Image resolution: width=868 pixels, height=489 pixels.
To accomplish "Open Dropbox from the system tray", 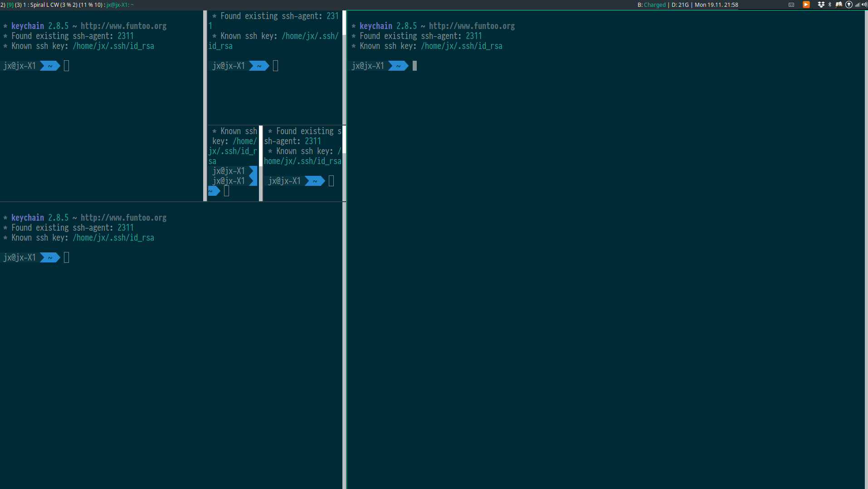I will [822, 5].
